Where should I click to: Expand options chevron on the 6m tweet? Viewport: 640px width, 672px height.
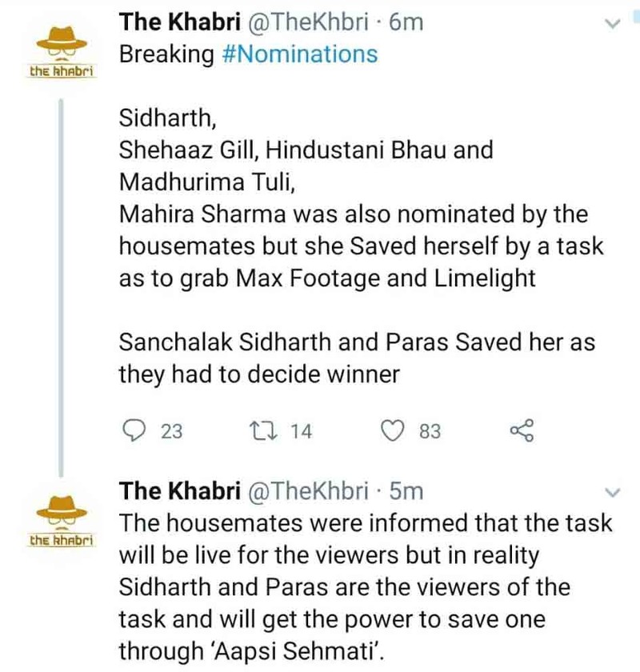[x=613, y=23]
